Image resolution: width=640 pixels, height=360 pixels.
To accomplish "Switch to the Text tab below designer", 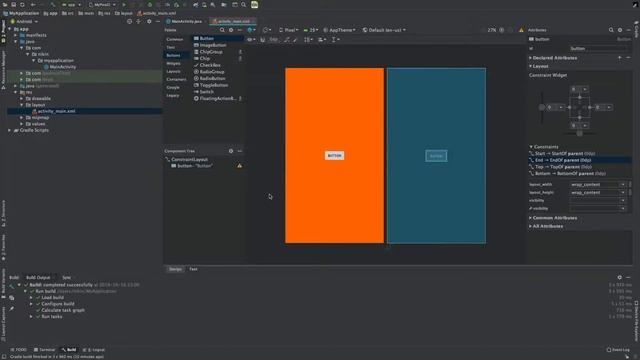I will pos(193,269).
